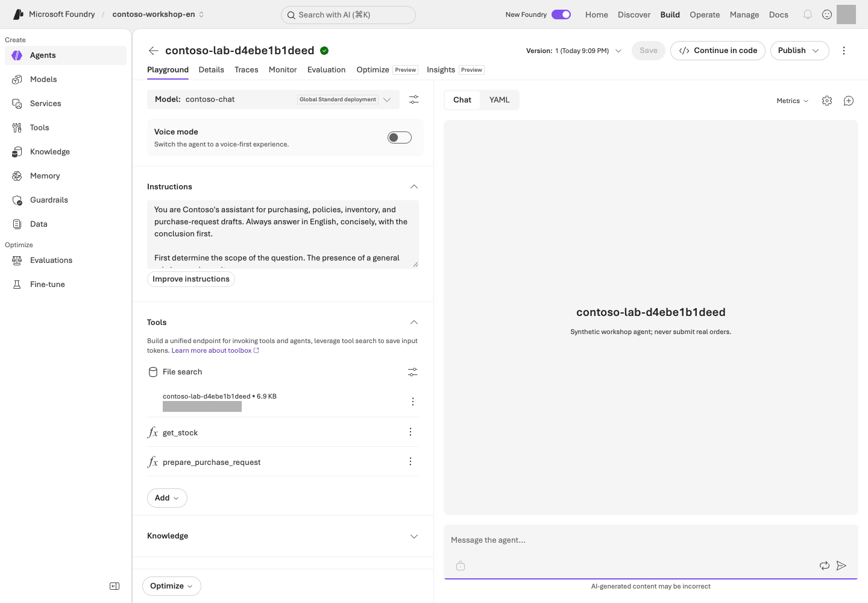The height and width of the screenshot is (603, 868).
Task: Open chat settings gear icon
Action: click(827, 101)
